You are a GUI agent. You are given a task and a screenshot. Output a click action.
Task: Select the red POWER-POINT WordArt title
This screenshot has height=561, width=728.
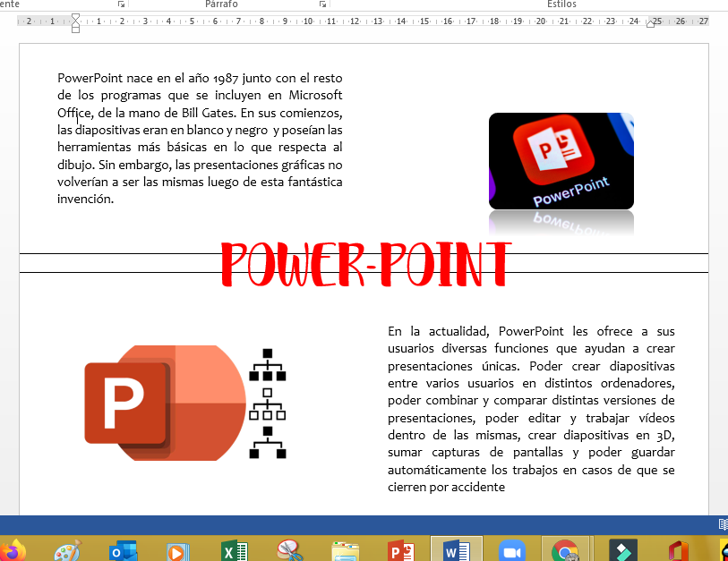click(x=366, y=264)
